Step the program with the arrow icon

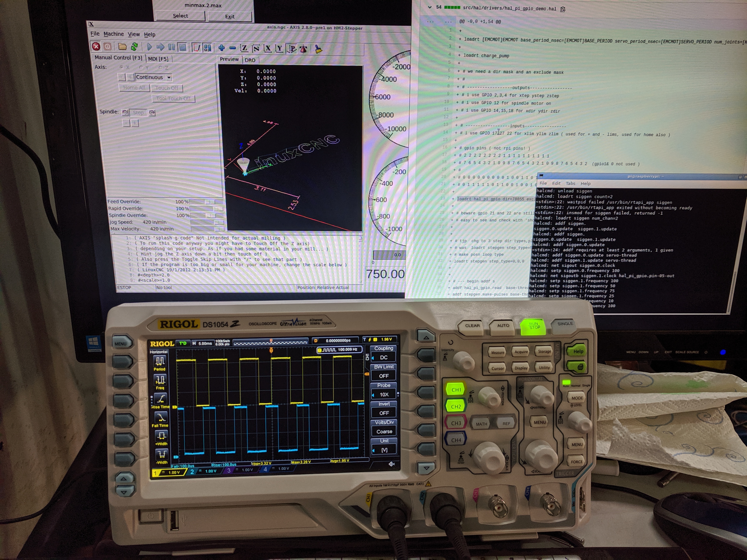[160, 47]
